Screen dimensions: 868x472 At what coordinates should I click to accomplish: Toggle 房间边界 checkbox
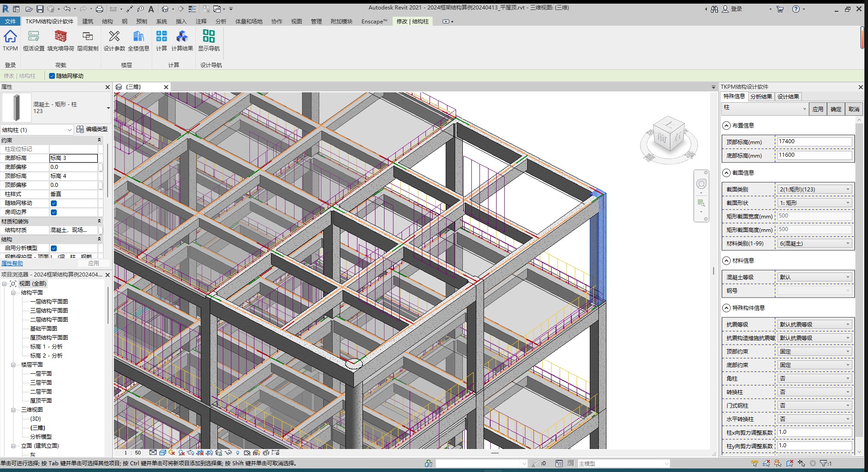tap(54, 212)
